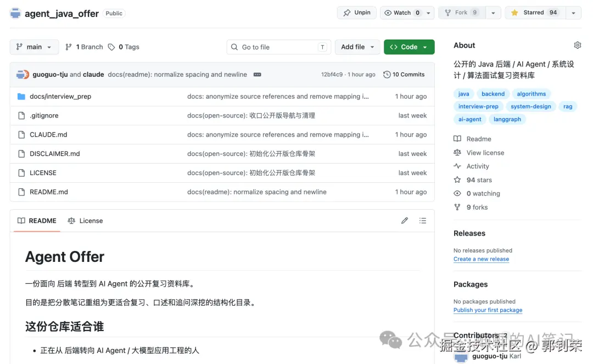593x364 pixels.
Task: Click Publish your first package link
Action: coord(488,310)
